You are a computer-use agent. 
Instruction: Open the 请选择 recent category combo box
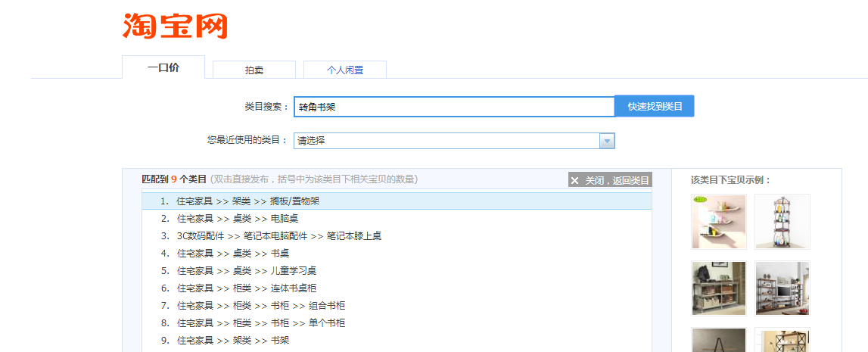[x=446, y=141]
